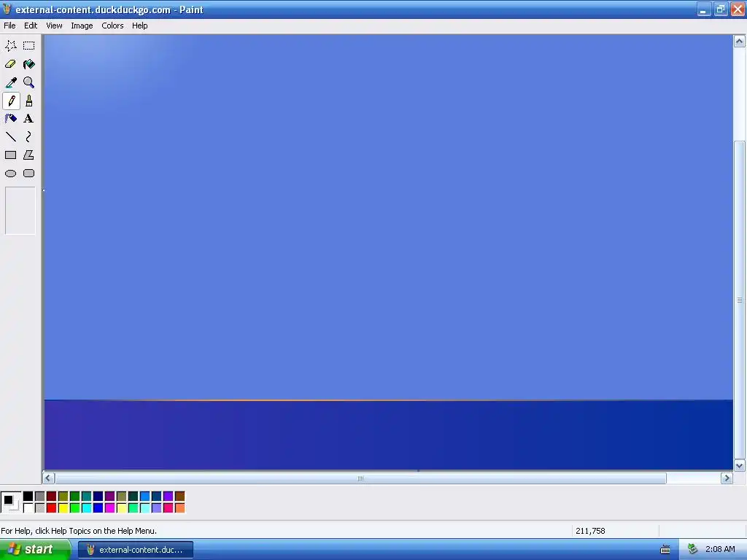Choose the dark red swatch
The image size is (747, 560).
[52, 497]
